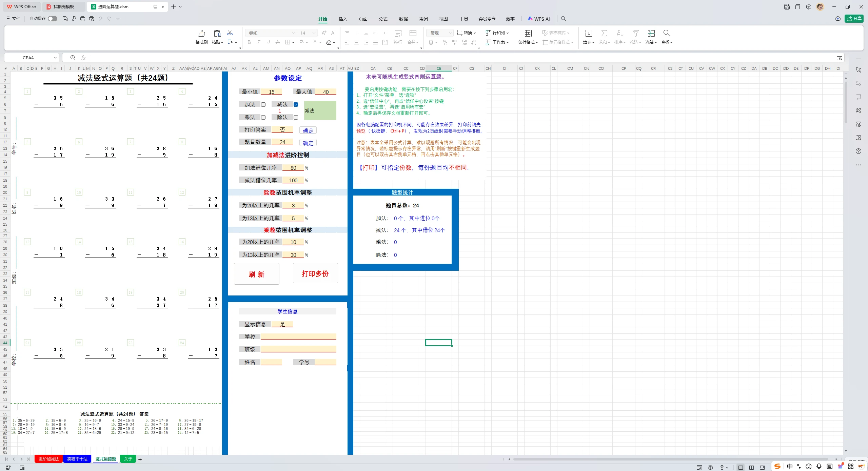The image size is (868, 471).
Task: Open the 进阶加减法 sheet tab
Action: click(48, 459)
